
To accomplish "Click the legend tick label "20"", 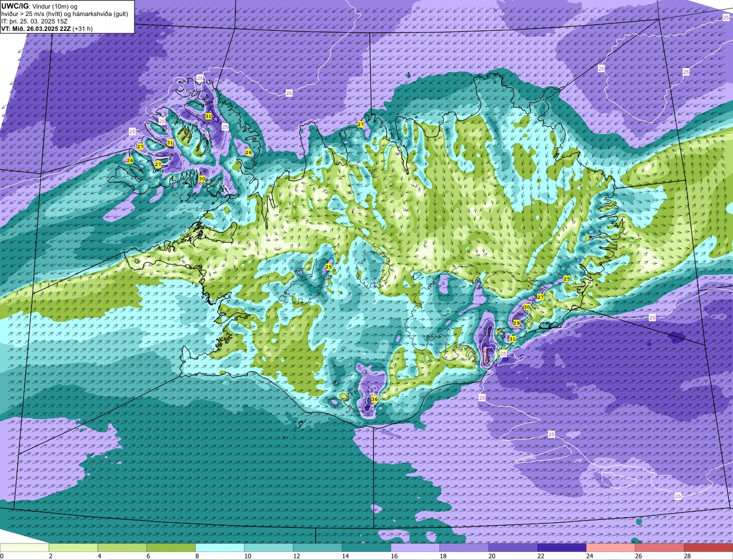I will click(x=492, y=556).
